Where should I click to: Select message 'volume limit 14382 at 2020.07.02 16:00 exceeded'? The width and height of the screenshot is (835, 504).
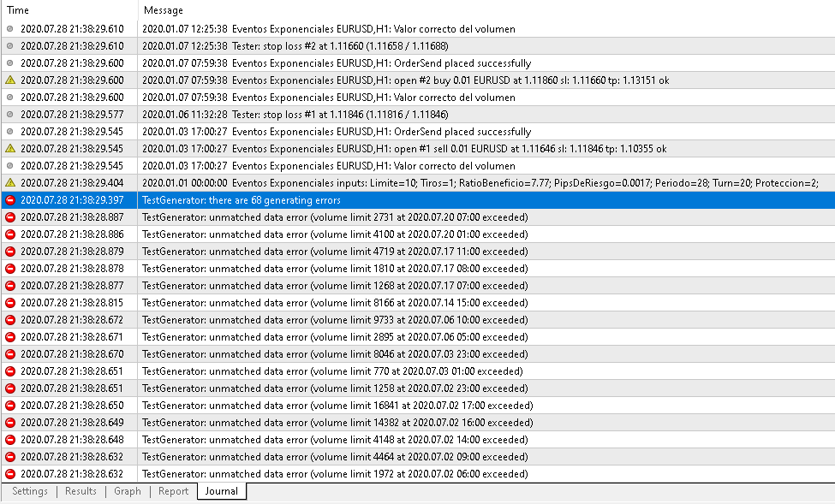coord(337,423)
